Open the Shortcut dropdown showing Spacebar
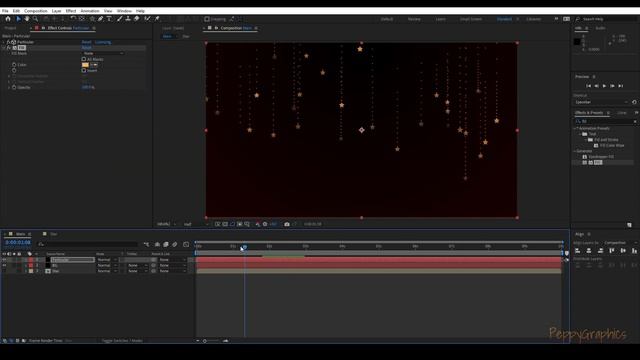Viewport: 640px width, 360px height. pyautogui.click(x=601, y=102)
